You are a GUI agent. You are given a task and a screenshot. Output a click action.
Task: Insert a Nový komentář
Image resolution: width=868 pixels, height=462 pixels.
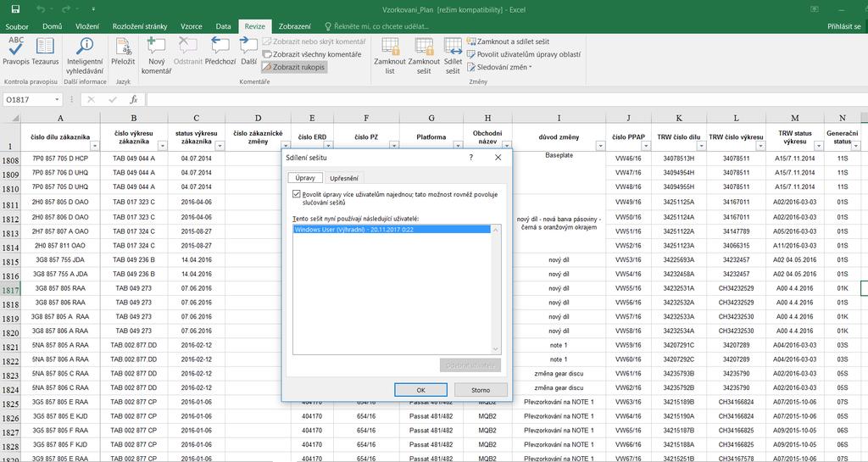[x=156, y=56]
